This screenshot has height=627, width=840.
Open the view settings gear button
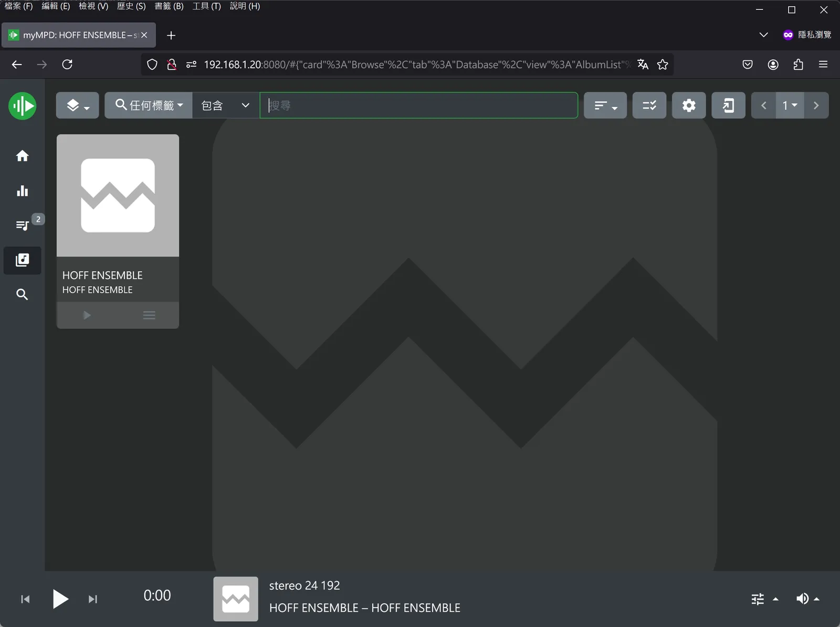(x=689, y=105)
